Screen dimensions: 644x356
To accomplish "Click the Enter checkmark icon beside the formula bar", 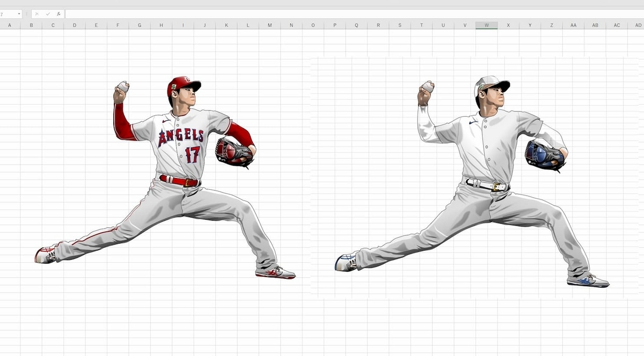I will click(48, 14).
